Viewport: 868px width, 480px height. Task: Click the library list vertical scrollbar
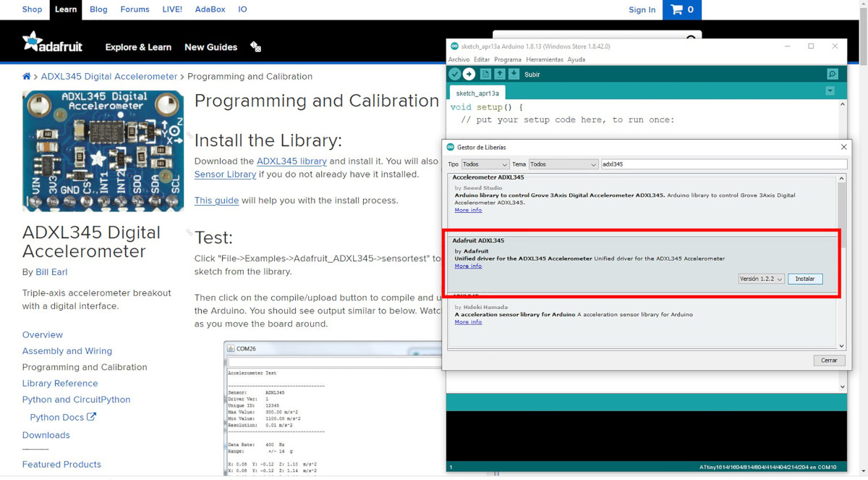point(841,262)
